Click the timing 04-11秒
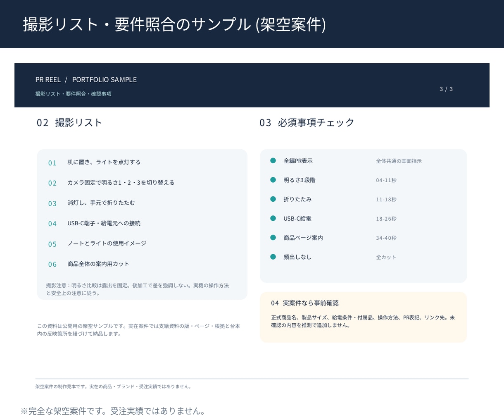The image size is (504, 420). pos(386,180)
